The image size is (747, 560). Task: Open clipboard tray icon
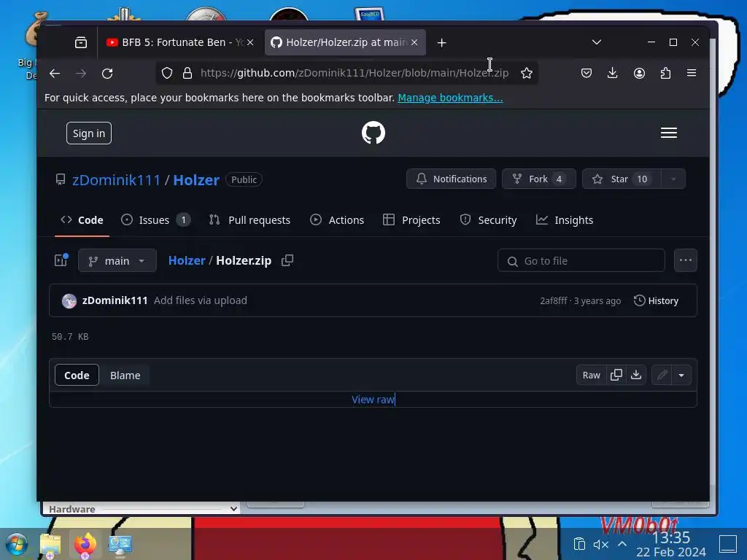click(x=579, y=544)
